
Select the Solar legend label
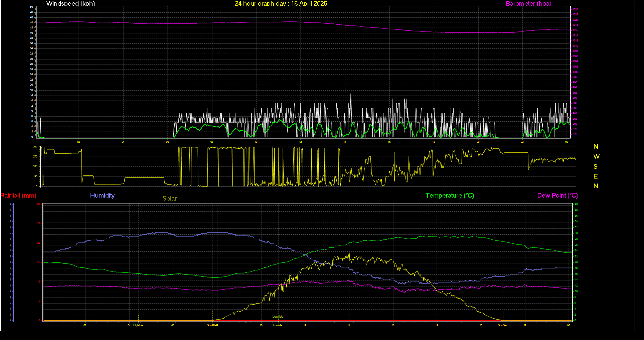click(x=169, y=199)
